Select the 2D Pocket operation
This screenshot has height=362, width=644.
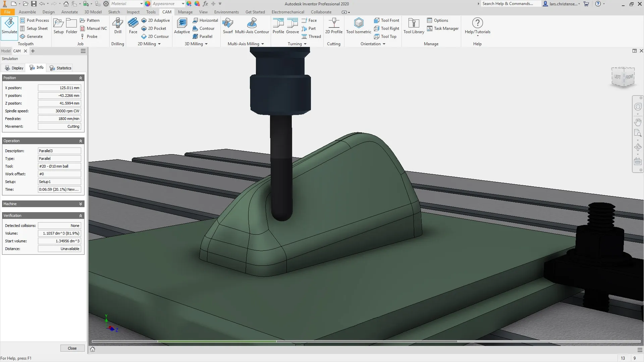click(x=155, y=28)
